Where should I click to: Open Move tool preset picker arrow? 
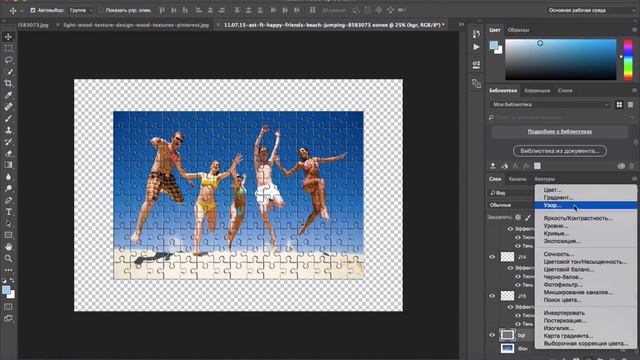[x=22, y=11]
